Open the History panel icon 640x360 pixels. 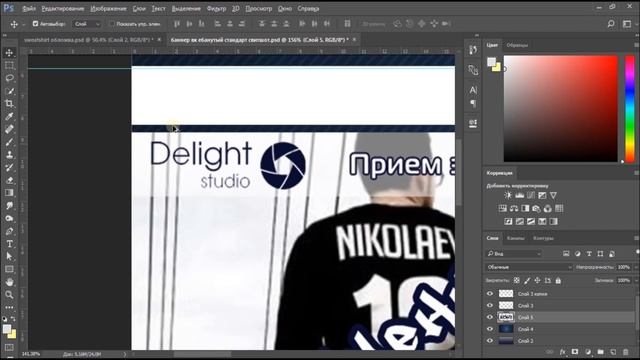[x=473, y=50]
